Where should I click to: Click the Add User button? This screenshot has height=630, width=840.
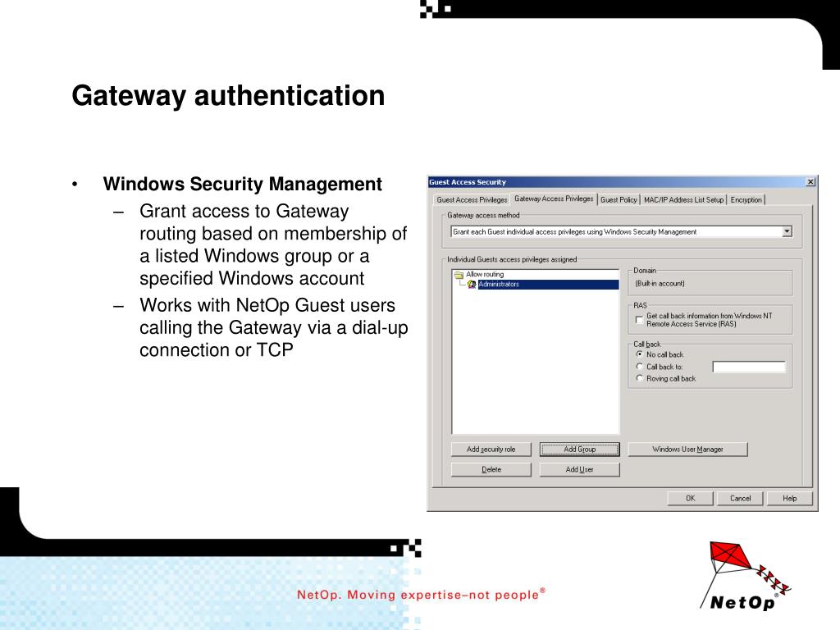click(x=580, y=470)
